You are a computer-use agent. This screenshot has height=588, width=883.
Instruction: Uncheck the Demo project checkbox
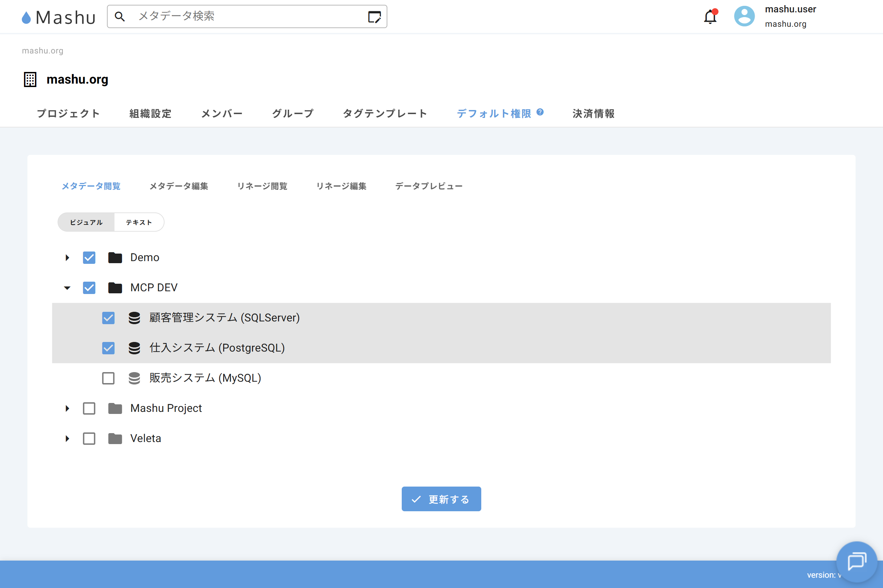click(89, 258)
